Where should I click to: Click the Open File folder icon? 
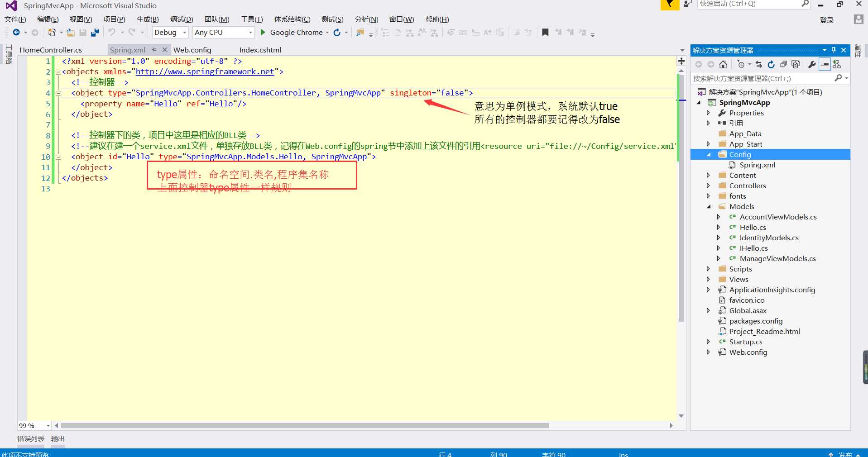coord(71,32)
